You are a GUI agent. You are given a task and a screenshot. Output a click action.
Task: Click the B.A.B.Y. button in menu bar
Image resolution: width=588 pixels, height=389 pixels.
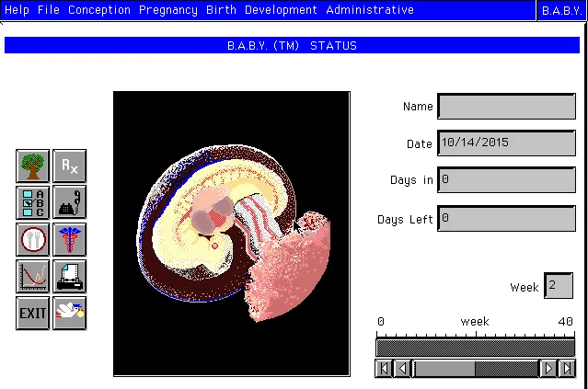[561, 10]
